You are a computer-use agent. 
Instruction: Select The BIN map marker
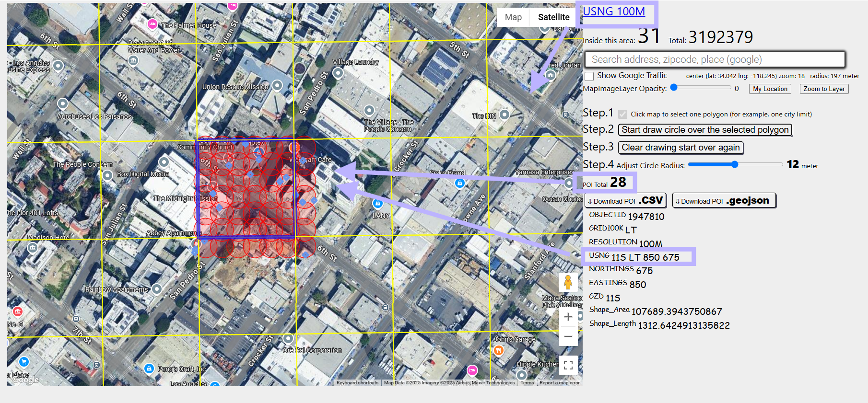pos(504,115)
